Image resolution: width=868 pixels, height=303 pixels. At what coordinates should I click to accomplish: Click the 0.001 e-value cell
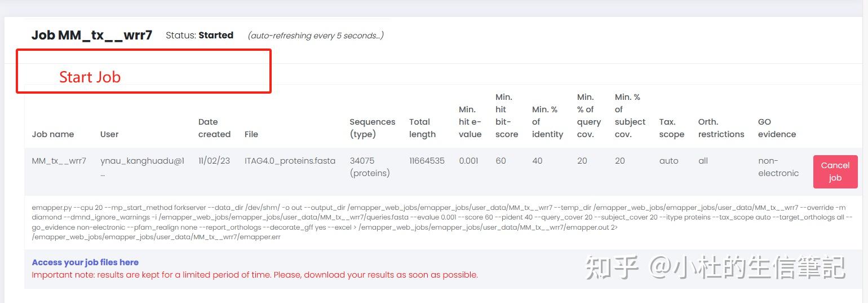point(468,161)
